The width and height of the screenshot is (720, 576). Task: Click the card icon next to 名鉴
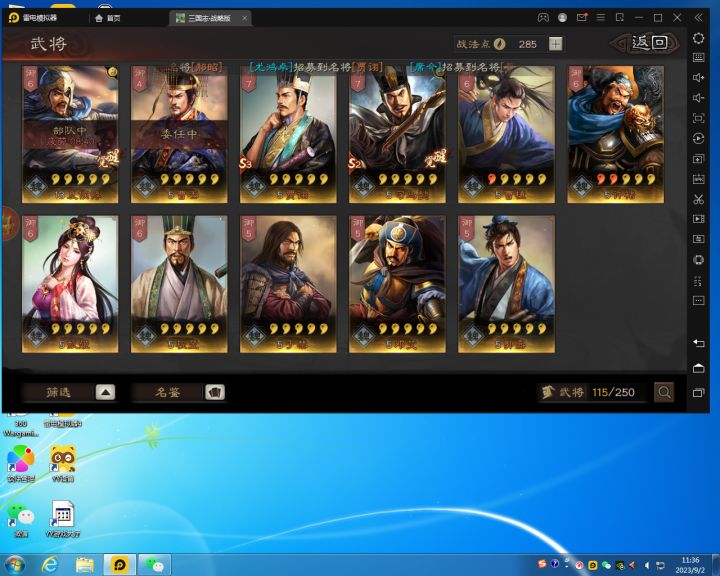point(214,392)
